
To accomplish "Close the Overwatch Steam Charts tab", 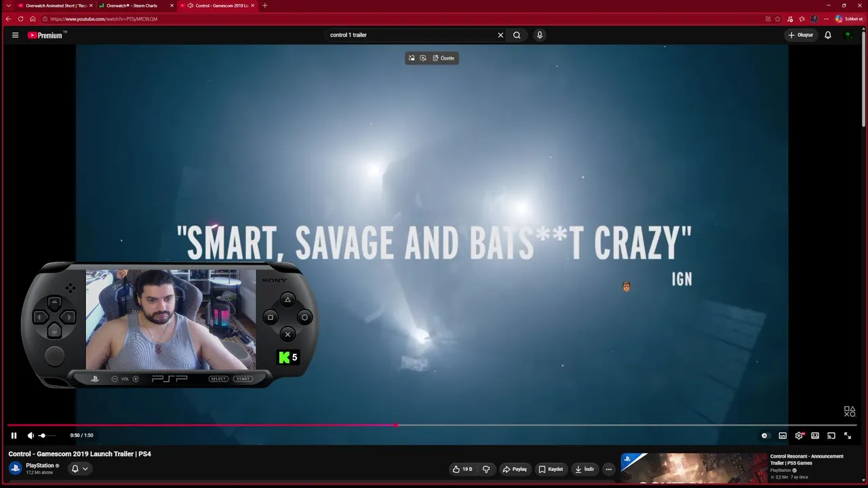I will tap(172, 5).
